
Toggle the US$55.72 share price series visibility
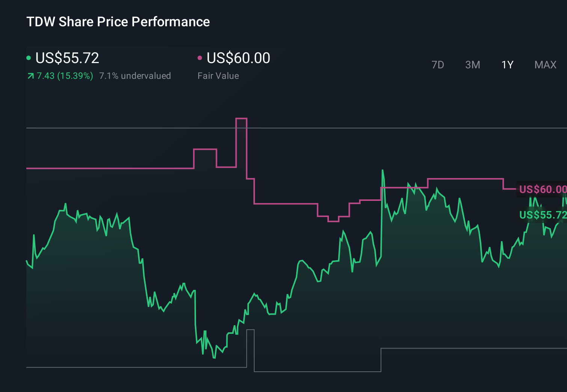tap(67, 58)
